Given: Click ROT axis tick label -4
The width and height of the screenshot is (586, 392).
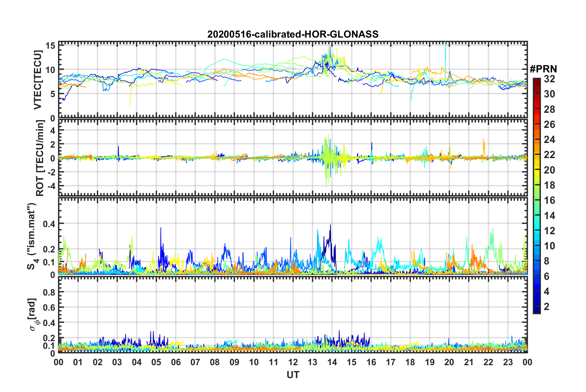Looking at the screenshot, I should point(51,186).
